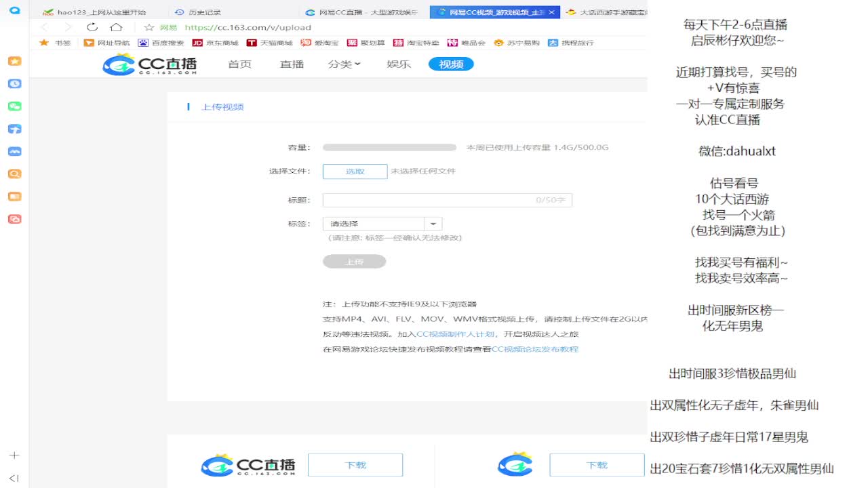868x488 pixels.
Task: Go forward with the browser forward arrow
Action: tap(67, 27)
